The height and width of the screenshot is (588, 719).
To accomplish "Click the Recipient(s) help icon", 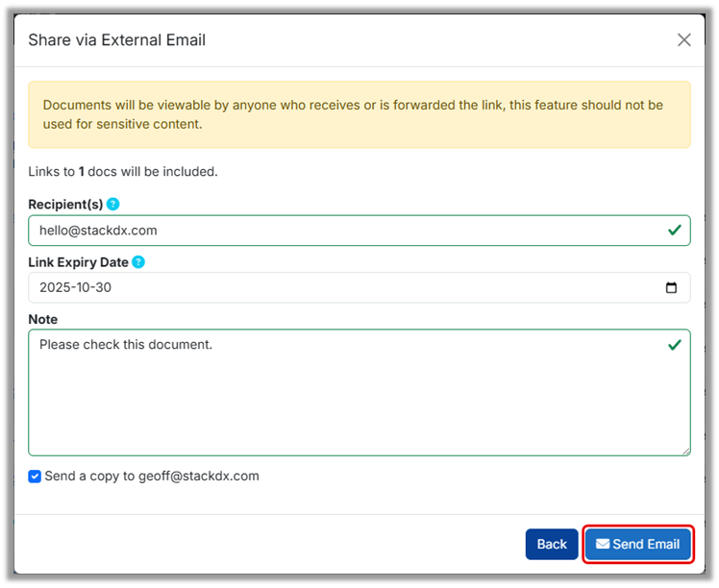I will coord(113,204).
